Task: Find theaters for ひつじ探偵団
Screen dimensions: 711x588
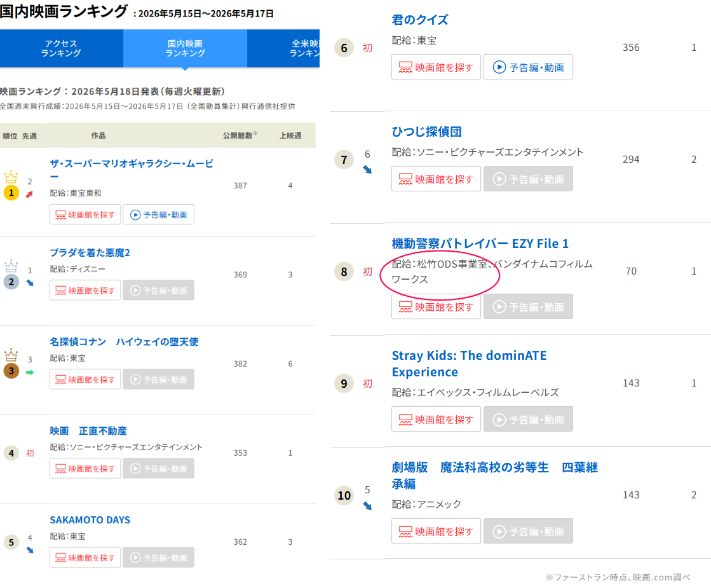Action: pos(437,179)
